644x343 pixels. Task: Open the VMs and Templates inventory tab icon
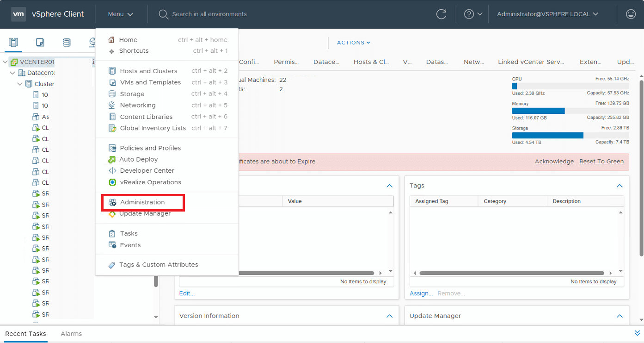40,43
